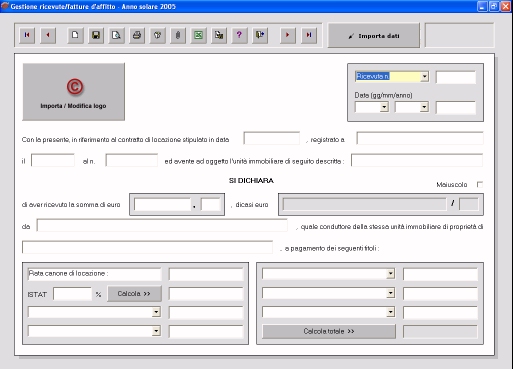Click the contract stipulation date field
The image size is (513, 369).
point(272,138)
